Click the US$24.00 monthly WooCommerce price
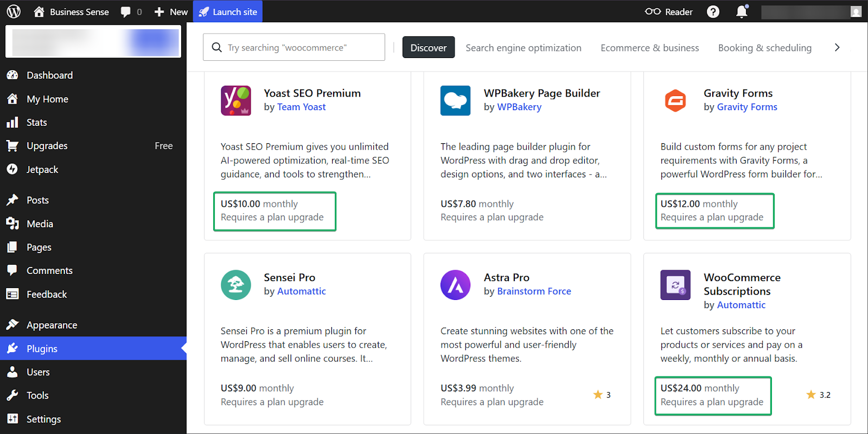 pos(700,388)
